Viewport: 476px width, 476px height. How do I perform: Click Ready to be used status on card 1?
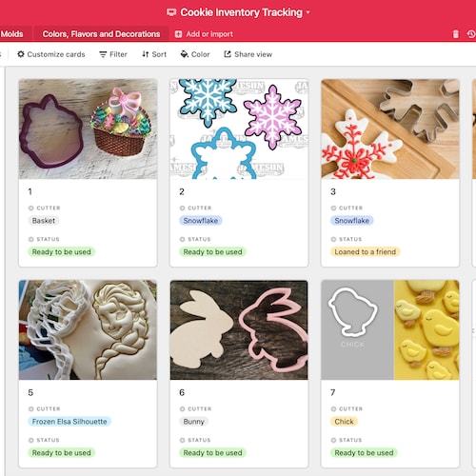61,252
